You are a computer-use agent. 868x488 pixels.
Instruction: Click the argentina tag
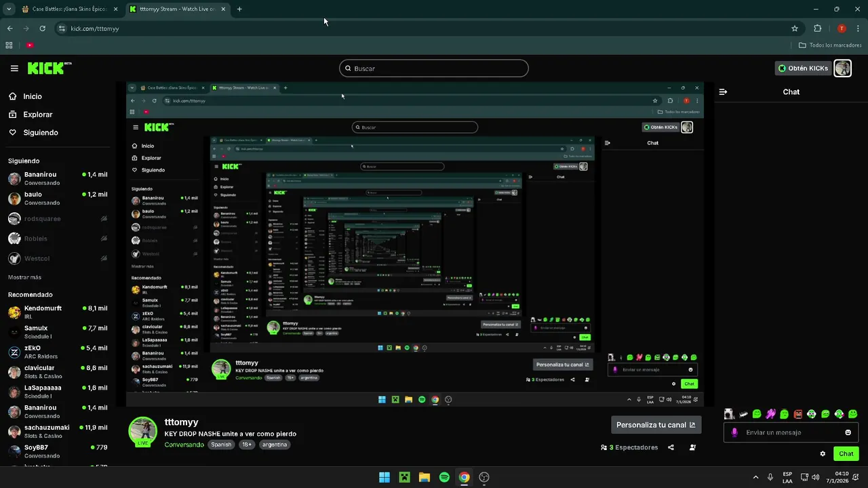click(x=275, y=445)
